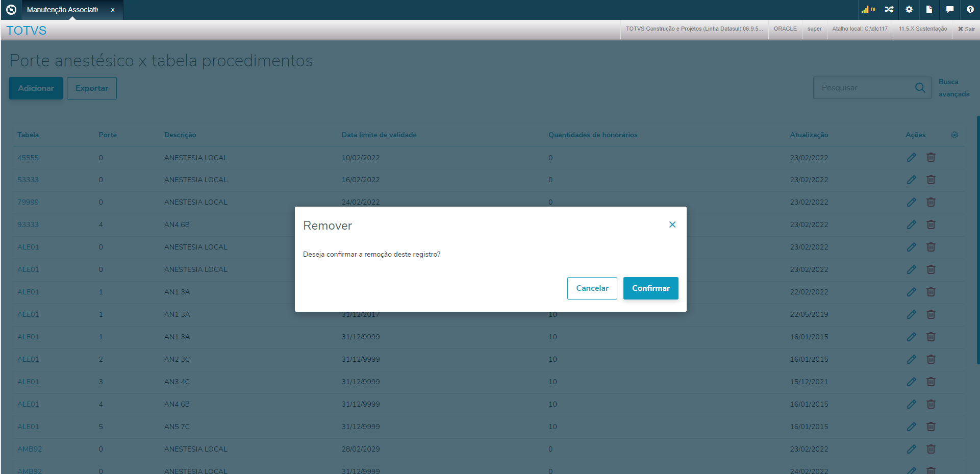
Task: Sort by Tabela column header
Action: click(x=28, y=135)
